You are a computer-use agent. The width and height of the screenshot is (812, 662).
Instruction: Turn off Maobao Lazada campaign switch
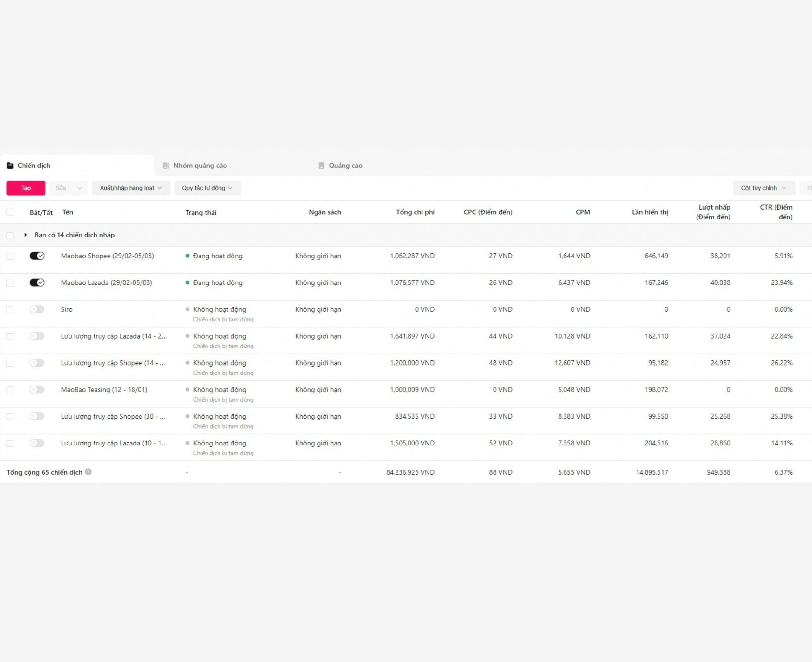pyautogui.click(x=37, y=282)
